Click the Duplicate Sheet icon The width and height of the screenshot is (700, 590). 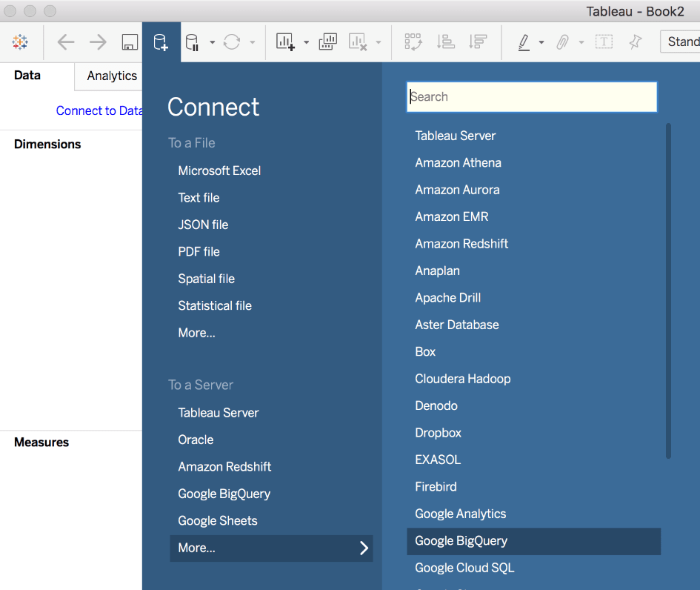[327, 42]
